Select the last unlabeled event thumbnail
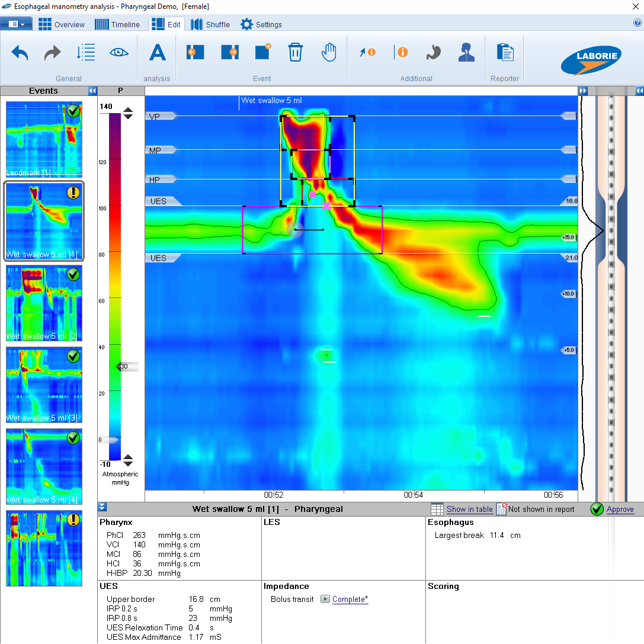The height and width of the screenshot is (644, 644). point(44,548)
